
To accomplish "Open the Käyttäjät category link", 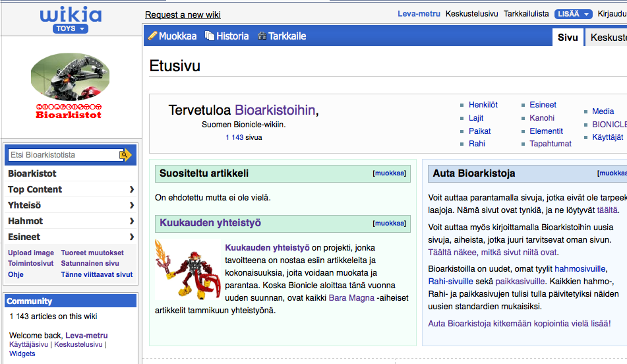I will (607, 137).
